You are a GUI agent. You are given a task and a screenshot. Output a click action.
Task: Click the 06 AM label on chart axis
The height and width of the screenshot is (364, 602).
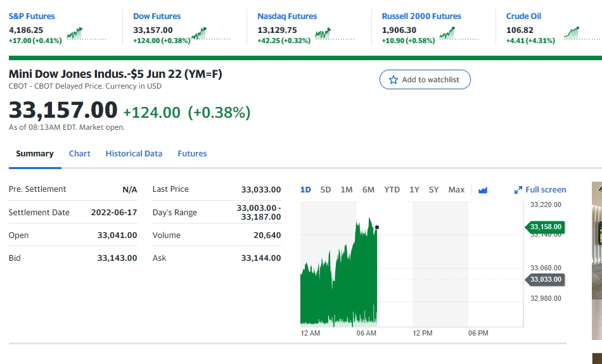pos(366,334)
